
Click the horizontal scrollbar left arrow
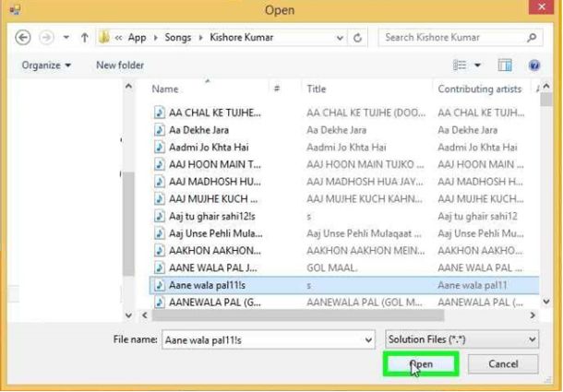(145, 315)
